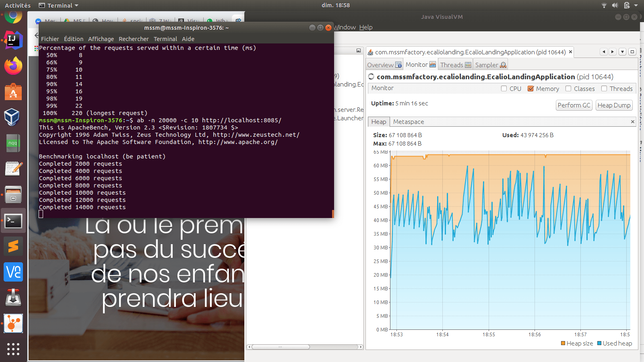
Task: Open IntelliJ IDEA from the dock
Action: [13, 40]
